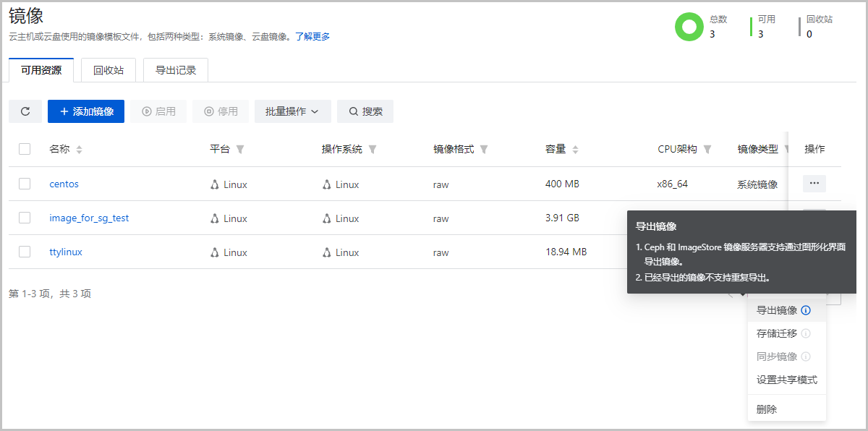The width and height of the screenshot is (868, 431).
Task: Open the 了解更多 link
Action: [312, 36]
